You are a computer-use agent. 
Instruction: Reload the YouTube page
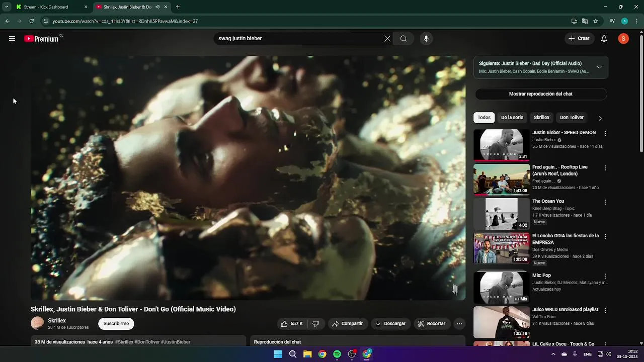coord(31,21)
